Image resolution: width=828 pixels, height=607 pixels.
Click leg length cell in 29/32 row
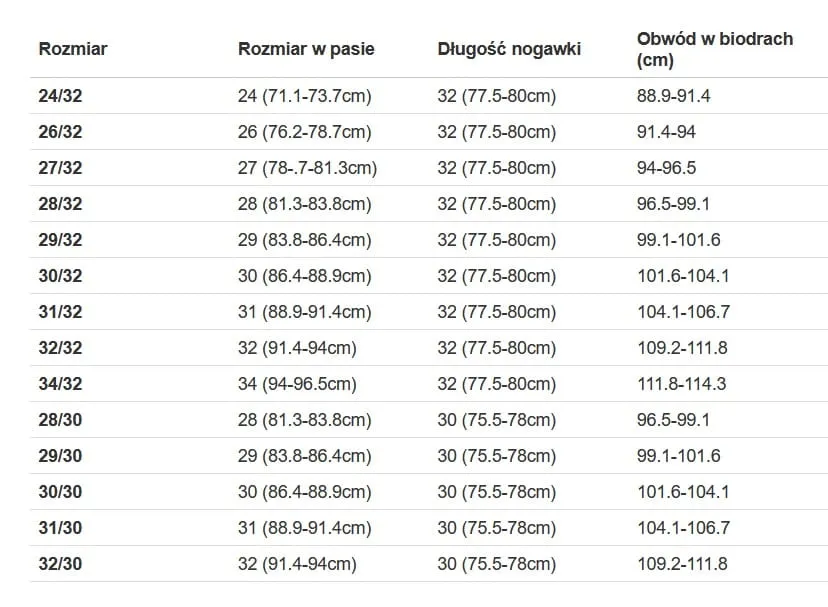496,240
